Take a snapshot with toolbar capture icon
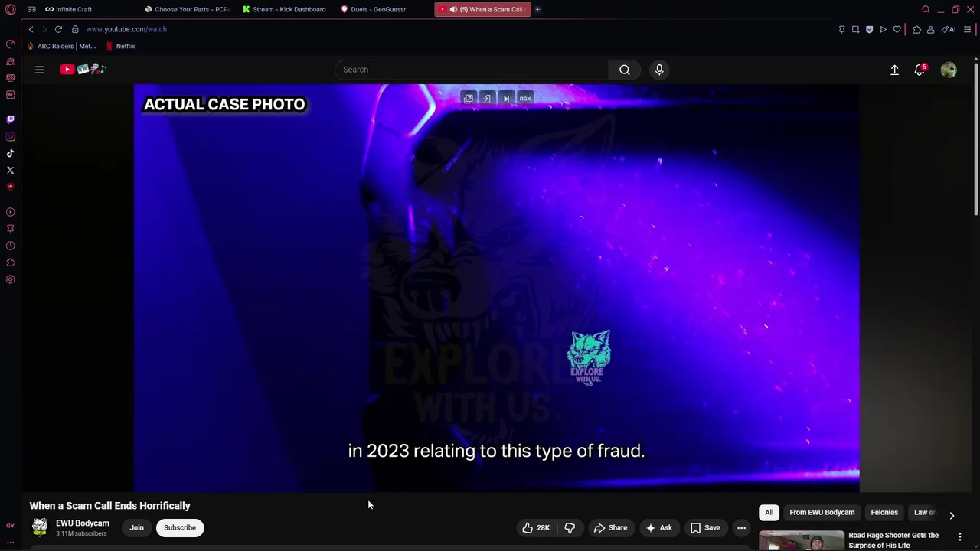Screen dimensions: 980x551 [x=855, y=29]
